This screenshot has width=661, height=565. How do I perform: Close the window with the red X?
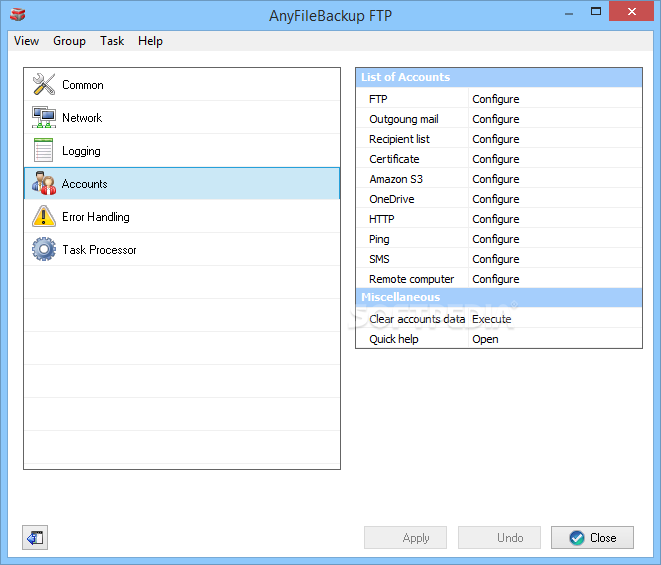pos(631,11)
